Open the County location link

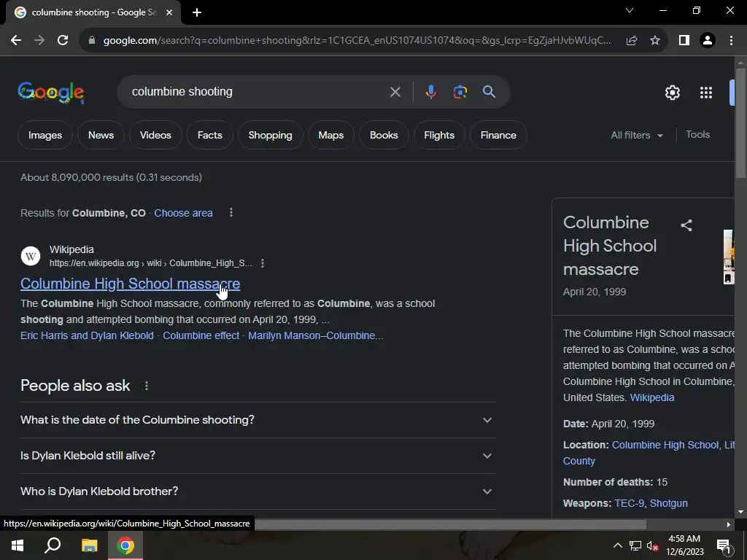[x=578, y=461]
